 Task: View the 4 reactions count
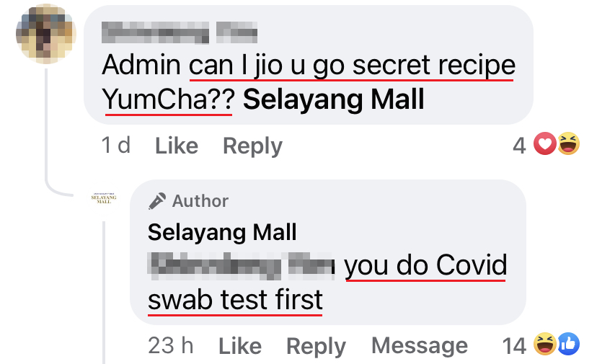click(x=519, y=146)
